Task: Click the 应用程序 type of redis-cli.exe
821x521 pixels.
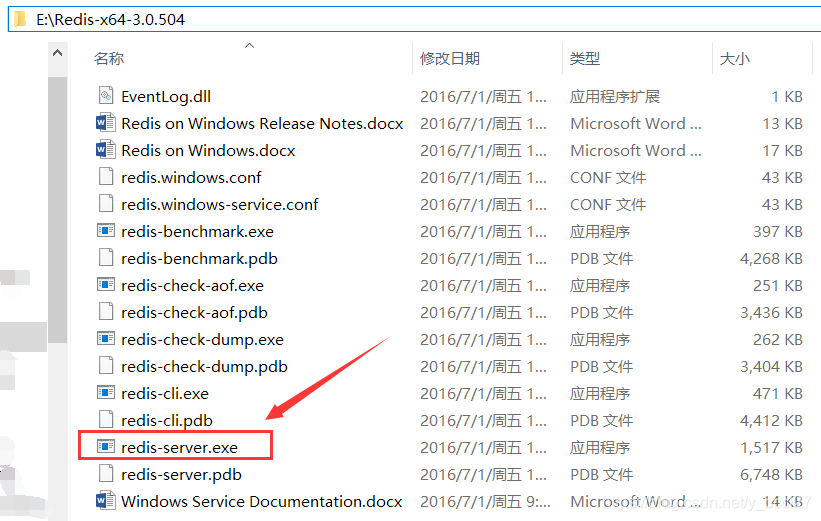Action: tap(600, 393)
